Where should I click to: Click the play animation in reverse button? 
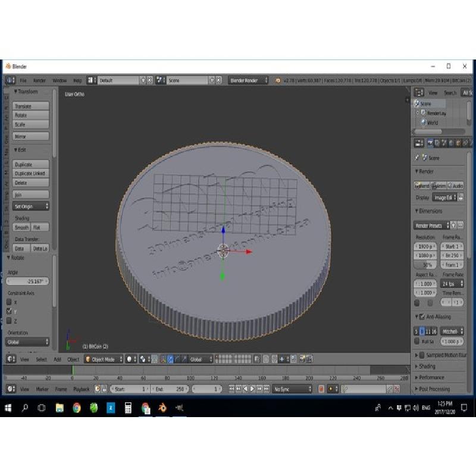coord(245,389)
